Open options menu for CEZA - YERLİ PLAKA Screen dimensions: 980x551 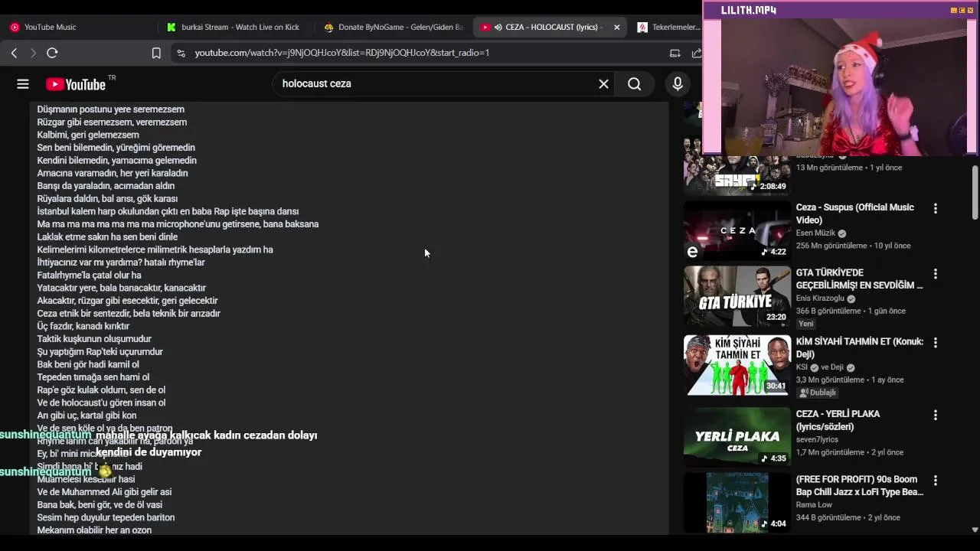pos(935,415)
